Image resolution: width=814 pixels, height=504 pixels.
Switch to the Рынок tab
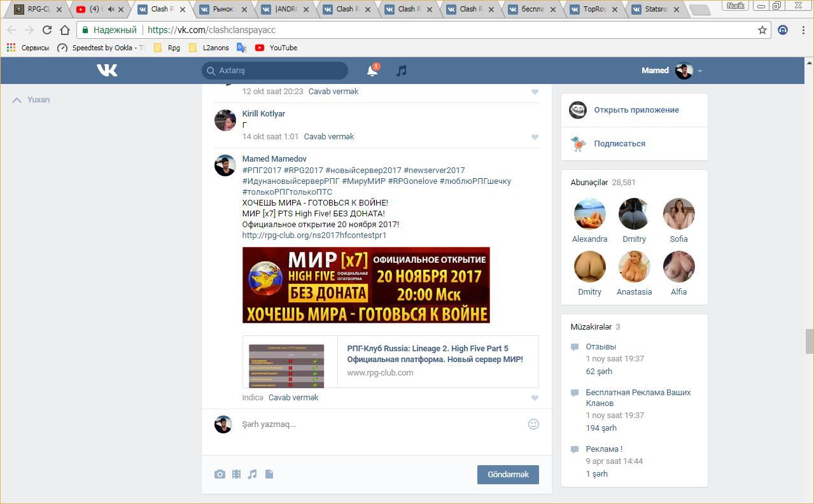(x=222, y=9)
